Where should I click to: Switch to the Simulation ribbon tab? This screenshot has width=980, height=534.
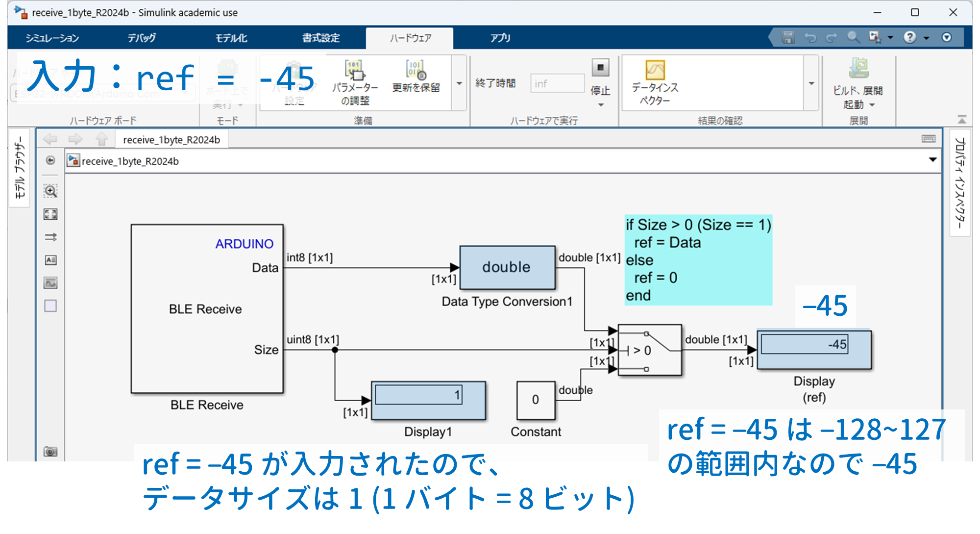coord(52,38)
